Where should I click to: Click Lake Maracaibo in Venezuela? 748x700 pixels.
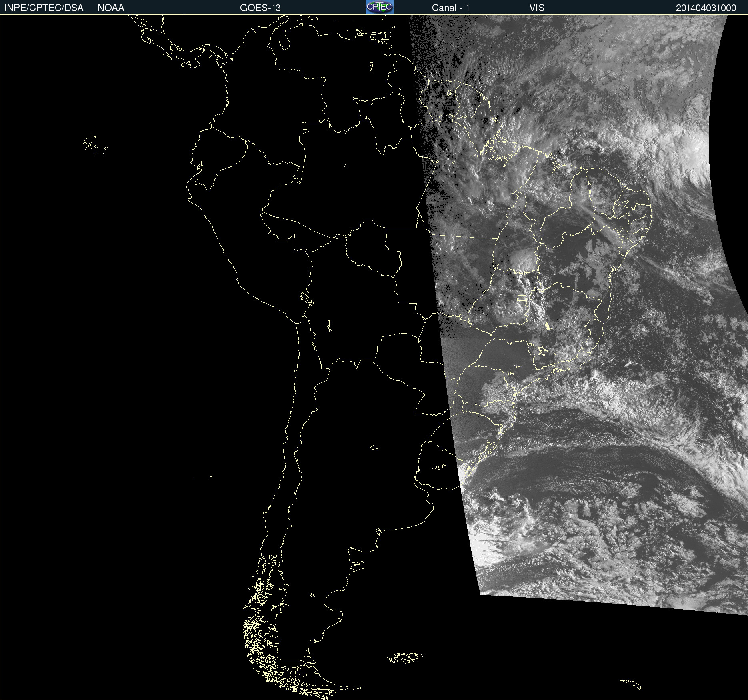pyautogui.click(x=284, y=41)
